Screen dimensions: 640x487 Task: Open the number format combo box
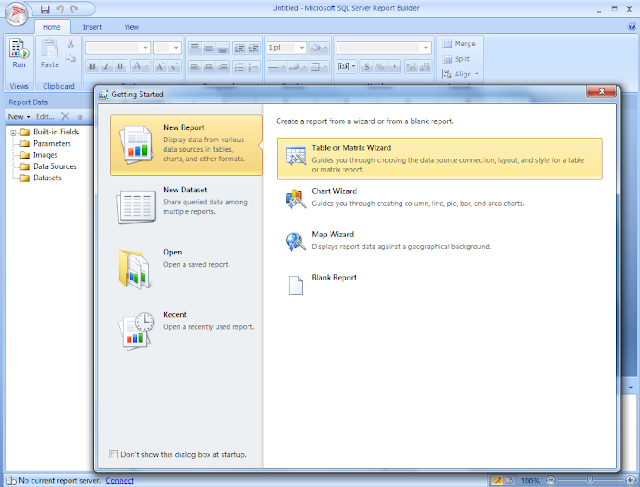[384, 48]
